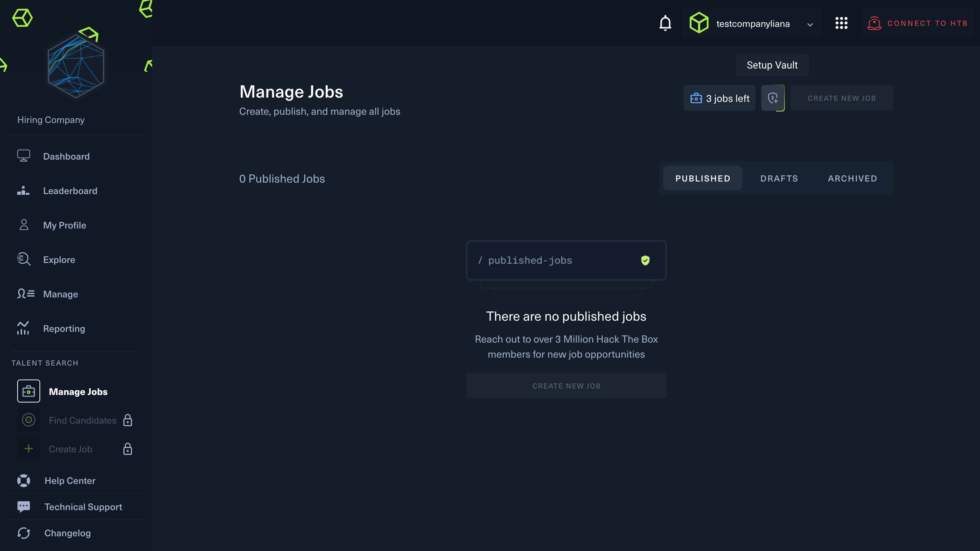The height and width of the screenshot is (551, 980).
Task: Click the Help Center lifebuoy icon
Action: point(24,481)
